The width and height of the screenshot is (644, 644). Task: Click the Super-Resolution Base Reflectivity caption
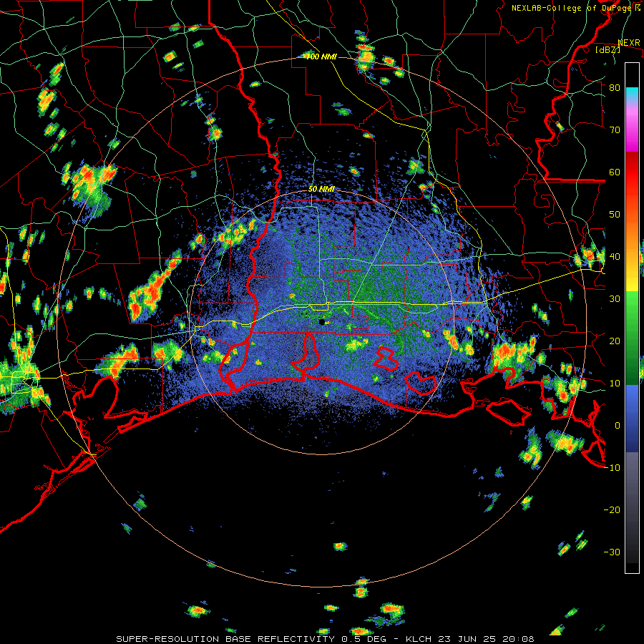pyautogui.click(x=326, y=639)
